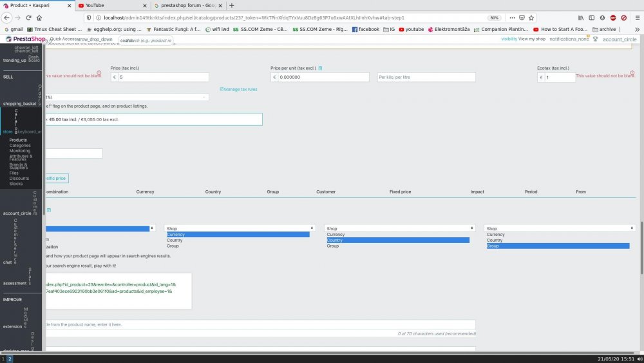Open the trophy icon in PrestaShop header
The width and height of the screenshot is (644, 363).
(595, 39)
